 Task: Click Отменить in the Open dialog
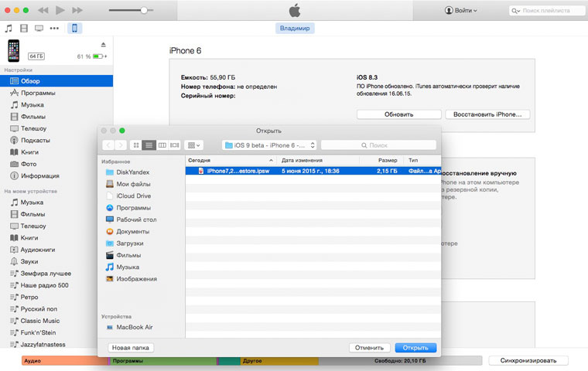point(369,348)
